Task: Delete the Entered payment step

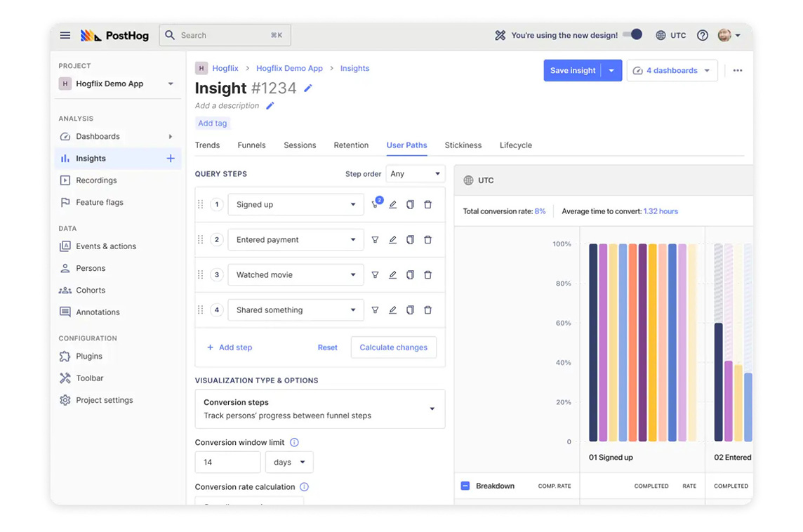Action: 427,239
